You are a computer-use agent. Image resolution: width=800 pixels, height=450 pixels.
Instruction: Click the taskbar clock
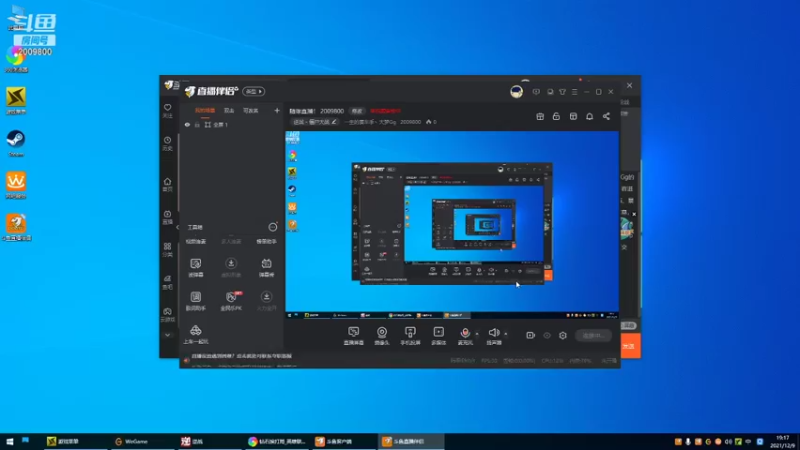click(783, 441)
